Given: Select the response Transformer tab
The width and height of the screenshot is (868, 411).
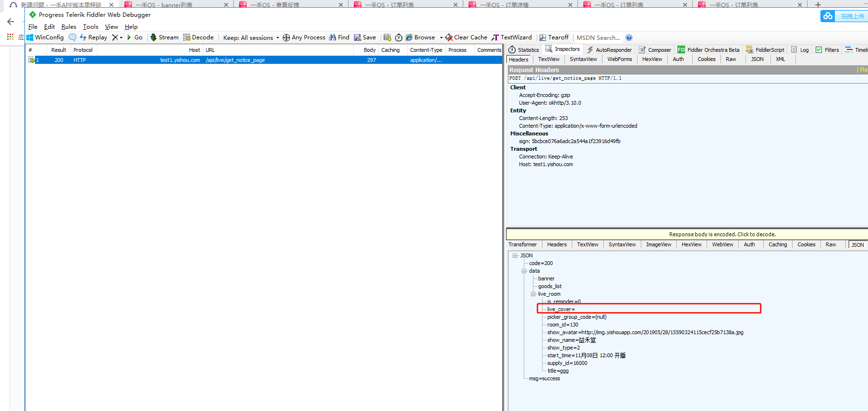Looking at the screenshot, I should point(522,245).
